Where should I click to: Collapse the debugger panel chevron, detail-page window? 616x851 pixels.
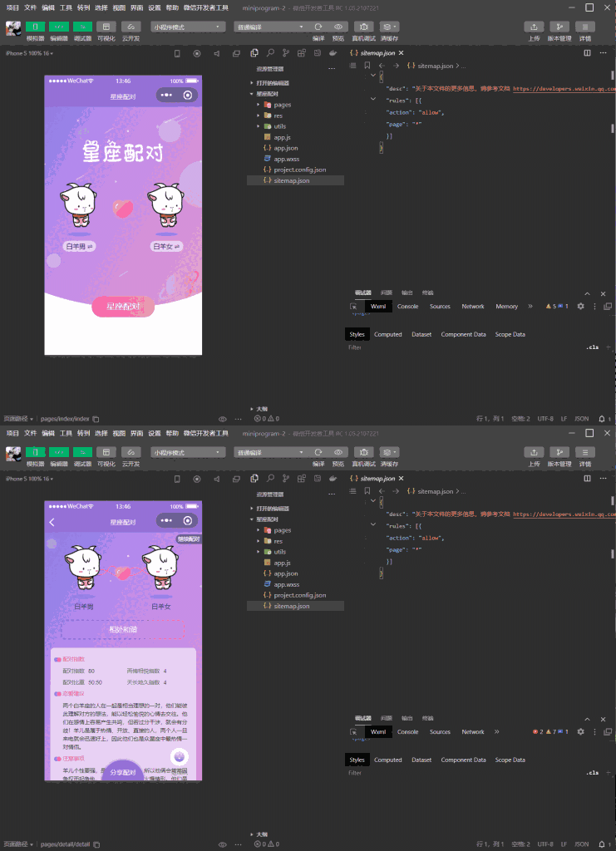[587, 719]
